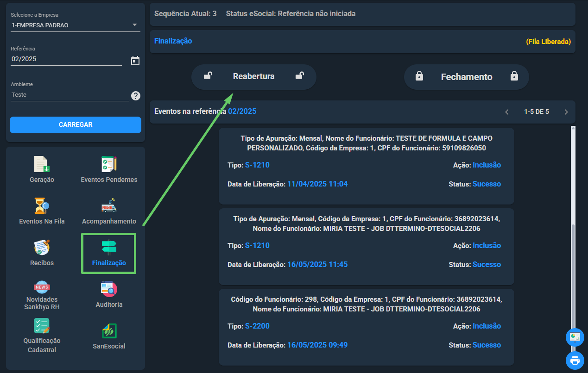Open the Recibos icon
The width and height of the screenshot is (588, 373).
pyautogui.click(x=42, y=247)
